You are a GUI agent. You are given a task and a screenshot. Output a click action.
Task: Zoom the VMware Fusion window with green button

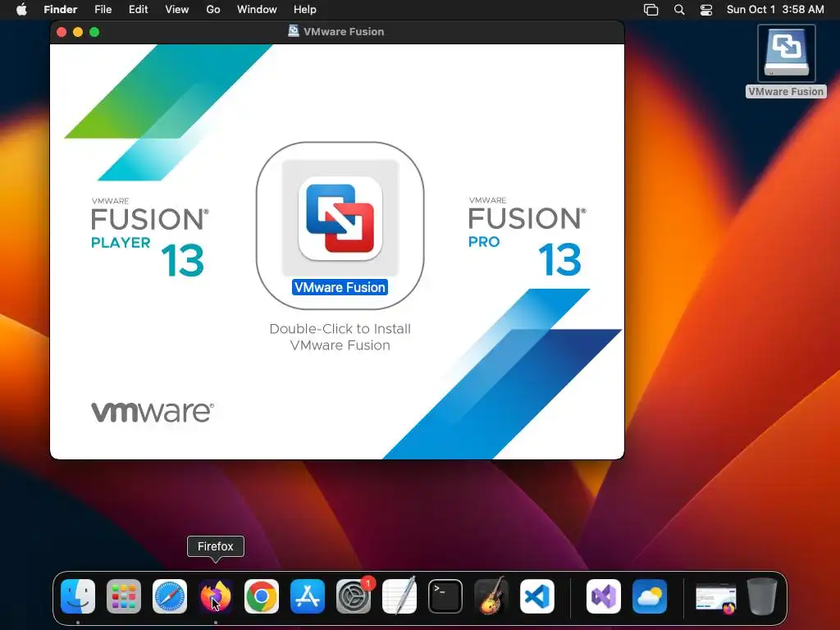tap(94, 32)
